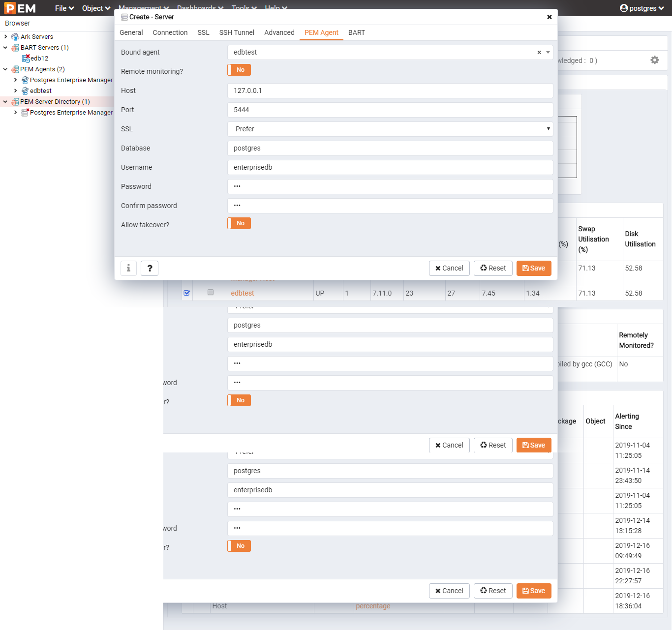Click the middle duplicated Save button
Viewport: 672px width, 630px height.
point(534,445)
